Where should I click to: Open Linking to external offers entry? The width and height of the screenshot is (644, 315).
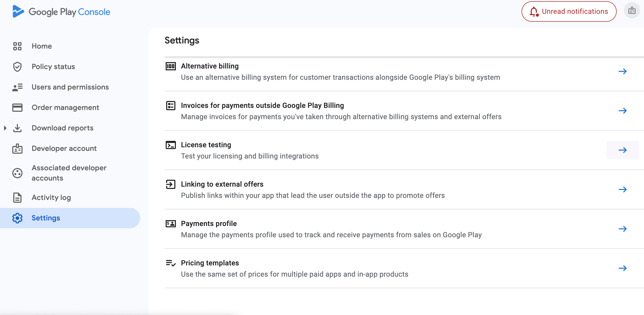point(222,184)
